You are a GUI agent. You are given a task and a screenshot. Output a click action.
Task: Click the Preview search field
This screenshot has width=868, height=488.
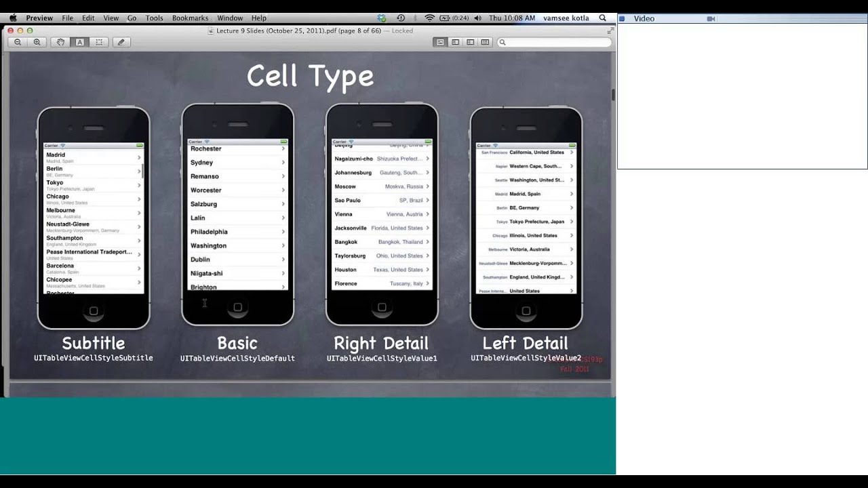[x=554, y=42]
